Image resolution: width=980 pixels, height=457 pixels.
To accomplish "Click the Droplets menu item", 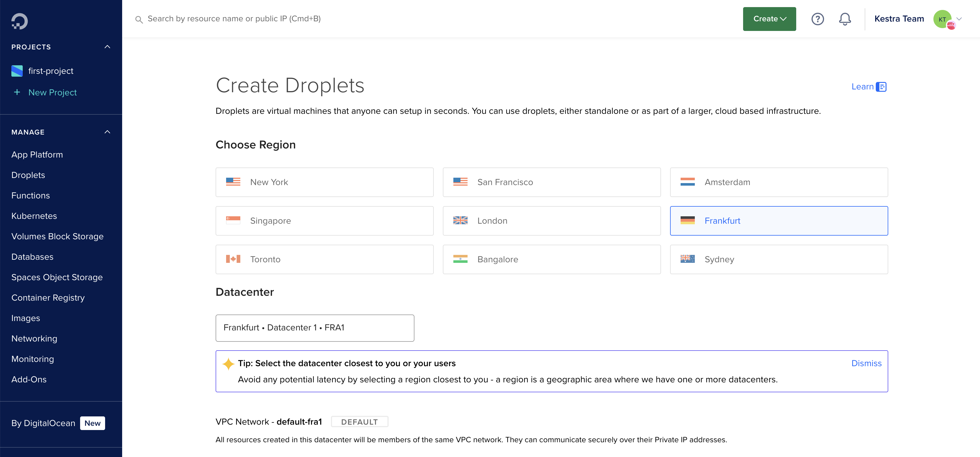I will pos(28,175).
